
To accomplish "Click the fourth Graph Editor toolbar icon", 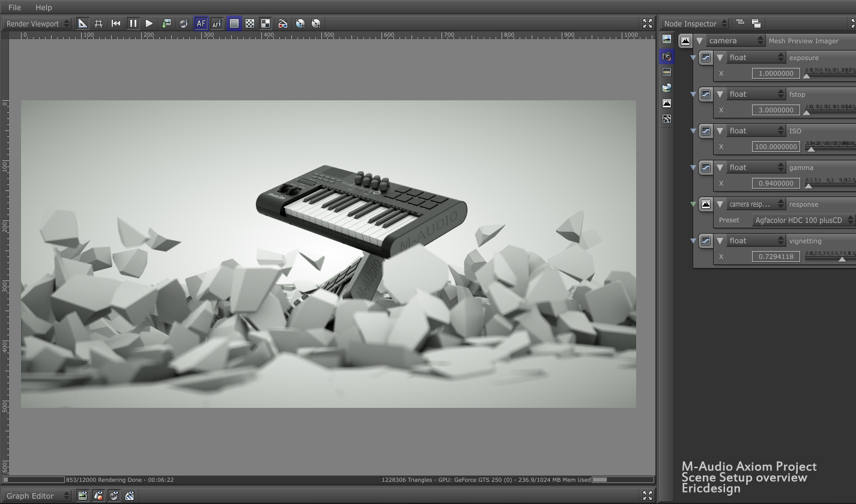I will coord(130,496).
